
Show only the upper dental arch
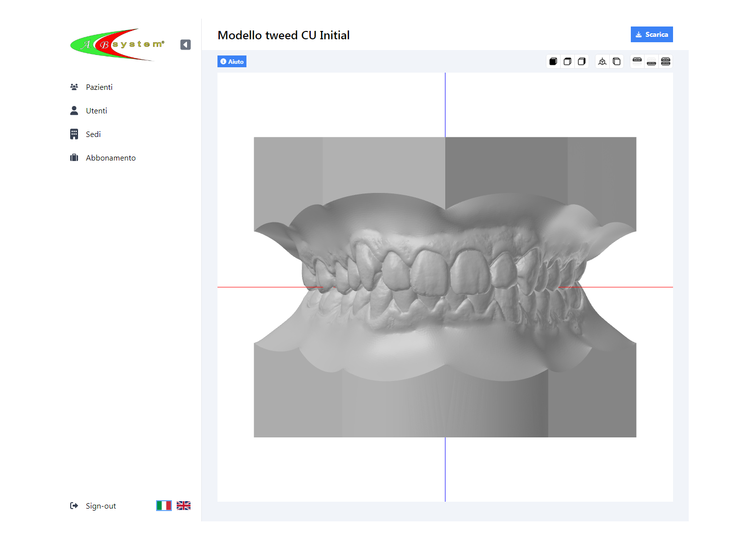(x=637, y=61)
